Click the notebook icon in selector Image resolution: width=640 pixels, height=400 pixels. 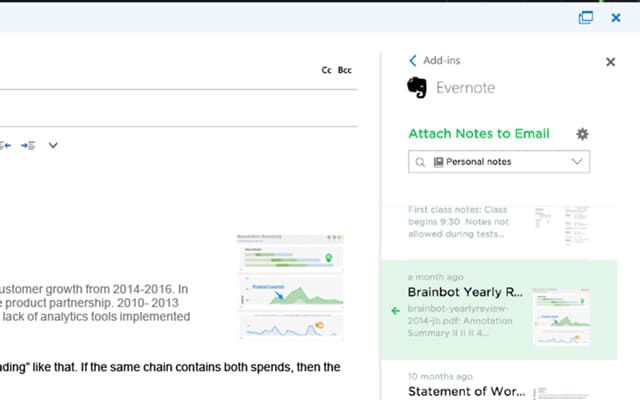(x=438, y=162)
